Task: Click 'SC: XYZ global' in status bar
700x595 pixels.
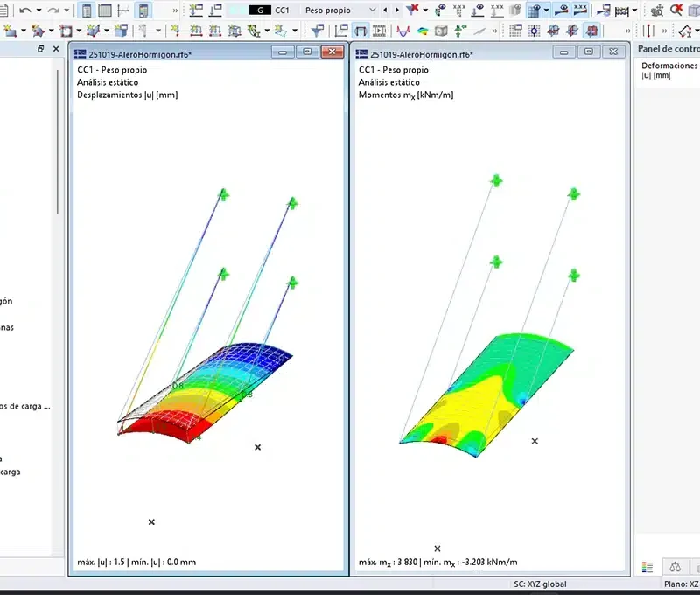Action: [x=540, y=584]
